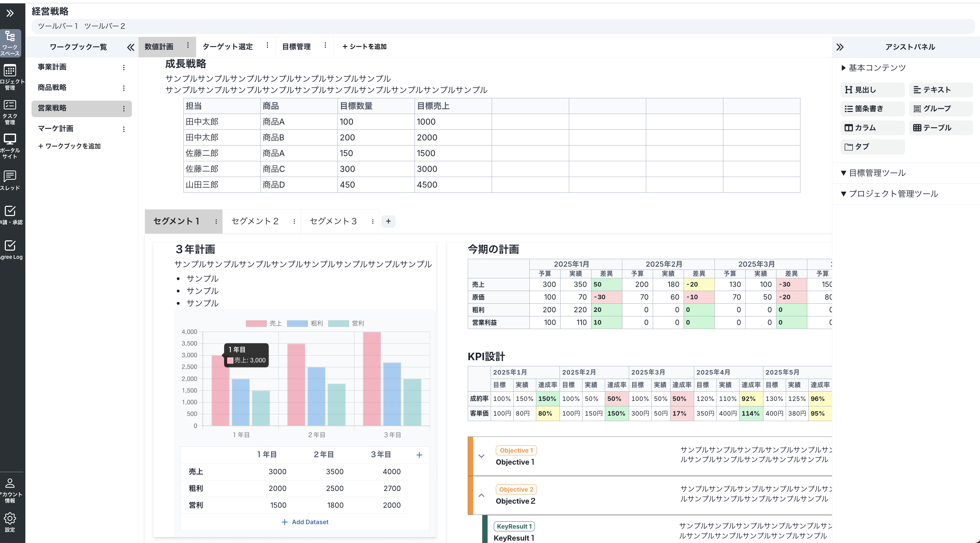This screenshot has width=980, height=543.
Task: Switch to セグメント３ tab
Action: click(x=333, y=221)
